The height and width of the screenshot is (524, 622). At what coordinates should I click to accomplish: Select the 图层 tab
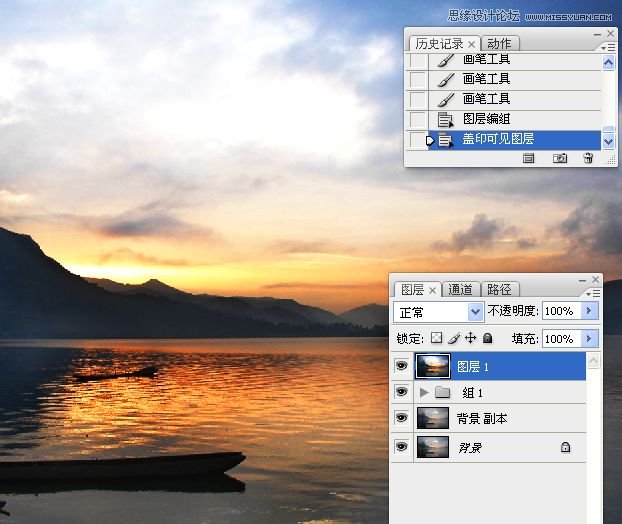click(x=412, y=290)
